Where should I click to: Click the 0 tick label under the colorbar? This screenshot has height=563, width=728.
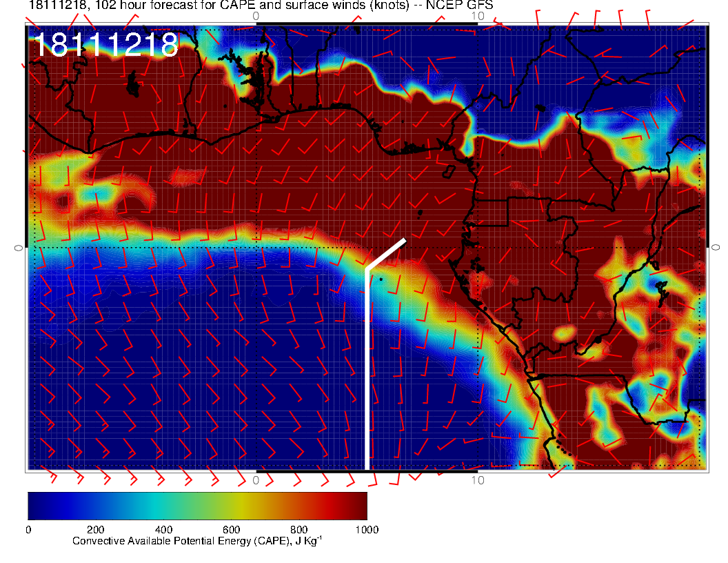28,530
